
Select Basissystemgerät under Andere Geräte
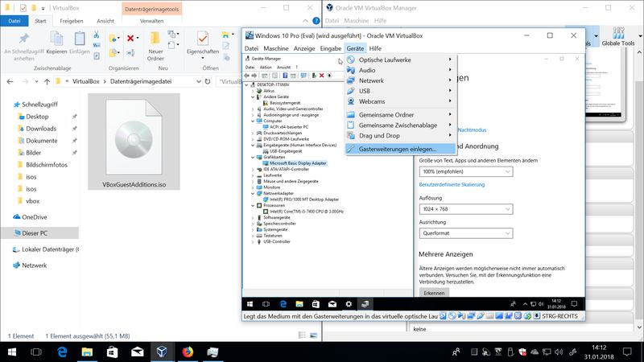[x=285, y=103]
